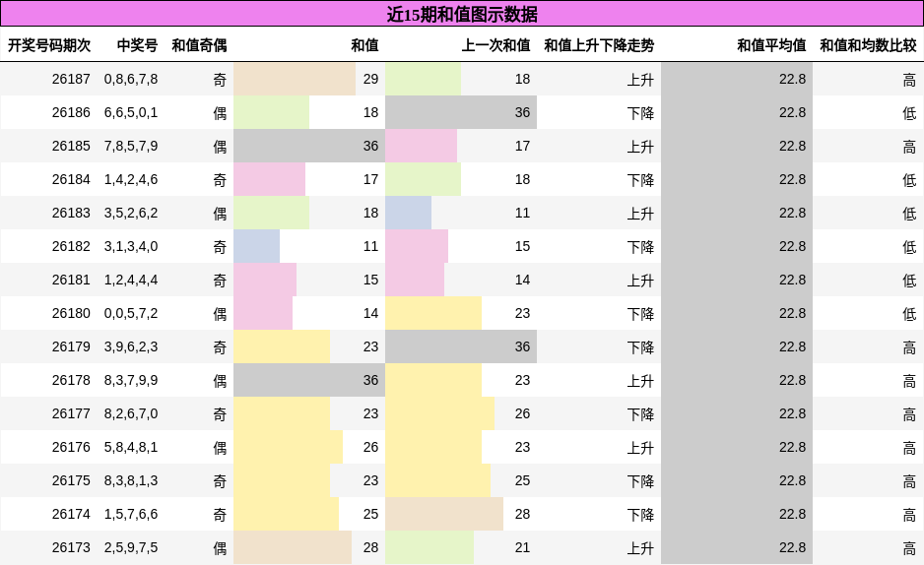Click period number 26174
This screenshot has width=924, height=565.
(71, 514)
